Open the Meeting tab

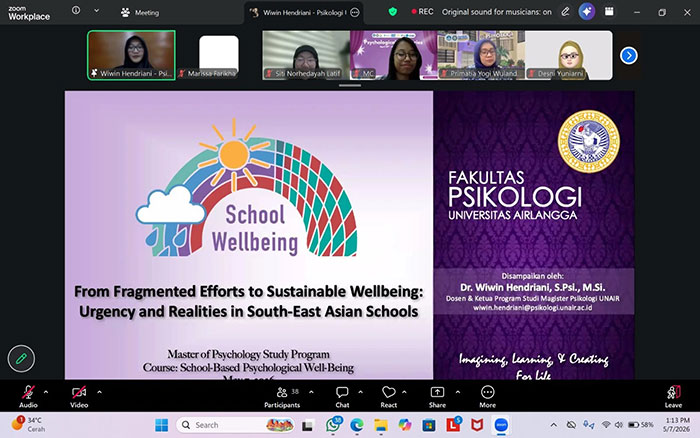pyautogui.click(x=140, y=13)
